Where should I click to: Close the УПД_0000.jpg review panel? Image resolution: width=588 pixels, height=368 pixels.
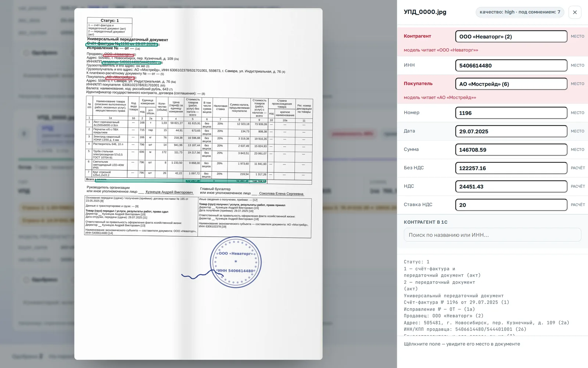(575, 12)
